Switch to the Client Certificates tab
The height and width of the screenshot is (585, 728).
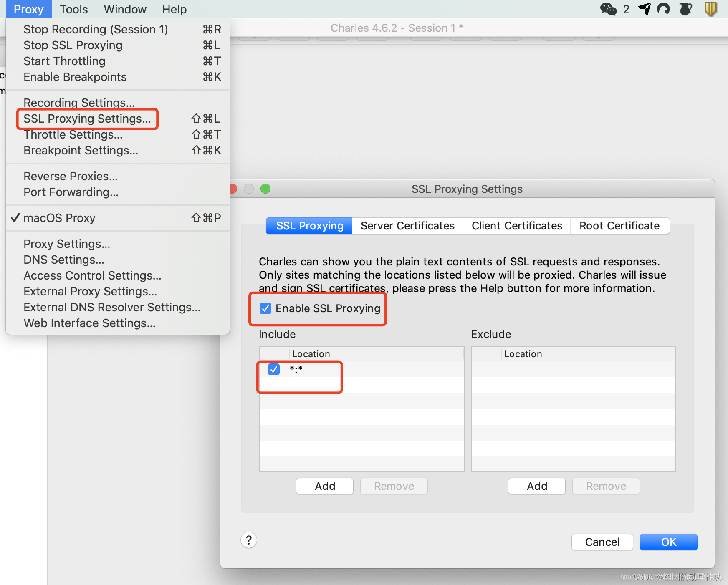[517, 226]
